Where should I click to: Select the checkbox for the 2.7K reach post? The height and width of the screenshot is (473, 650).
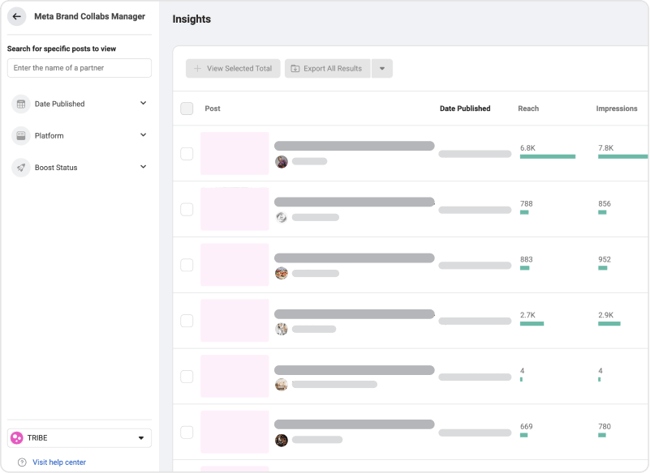pos(187,321)
